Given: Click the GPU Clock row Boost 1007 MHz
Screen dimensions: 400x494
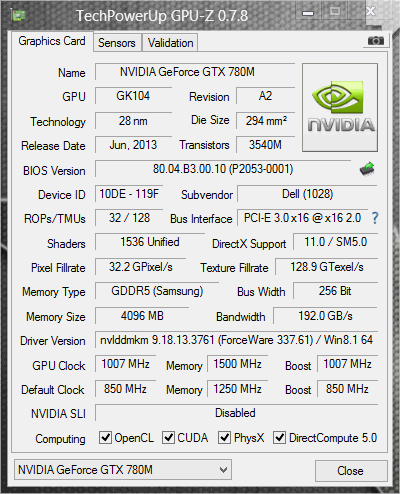Looking at the screenshot, I should click(x=347, y=364).
